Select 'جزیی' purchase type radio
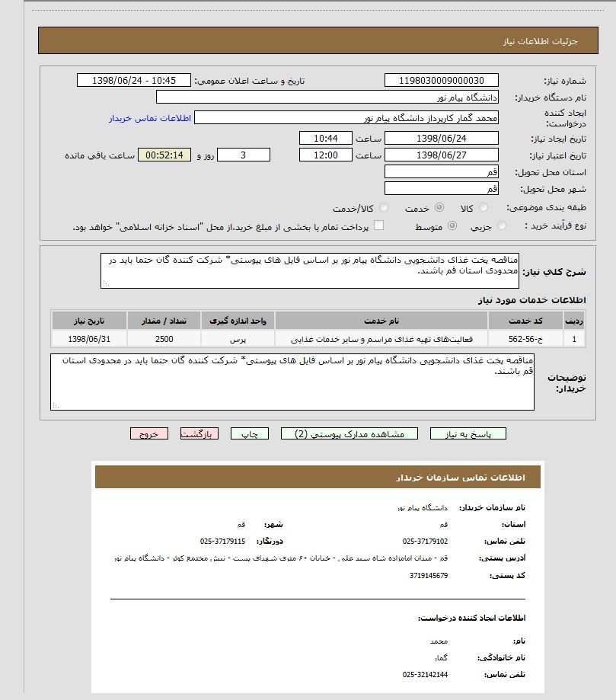 coord(502,226)
